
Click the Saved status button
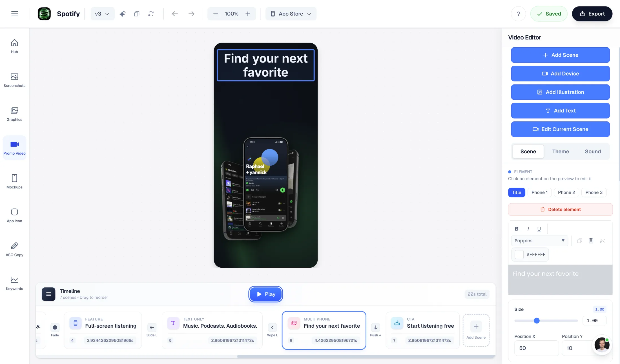pos(549,14)
